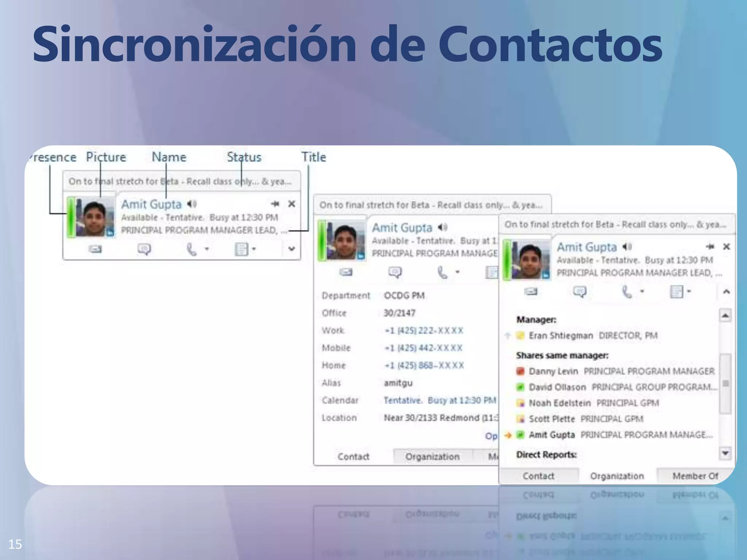Pin the left contact card

pyautogui.click(x=275, y=204)
